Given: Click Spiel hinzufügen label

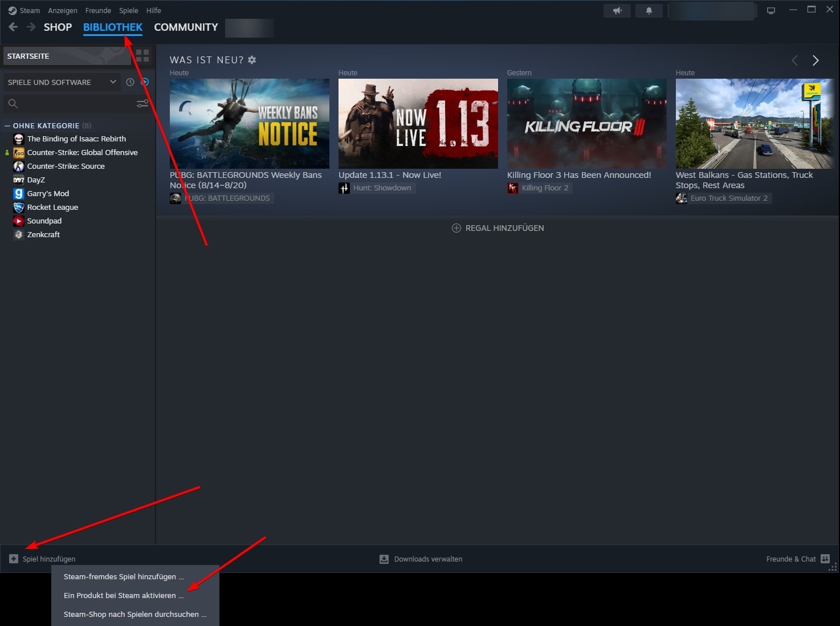Looking at the screenshot, I should [49, 559].
